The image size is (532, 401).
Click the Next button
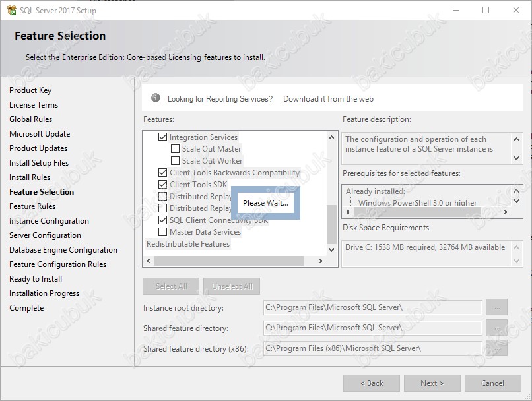[x=432, y=383]
